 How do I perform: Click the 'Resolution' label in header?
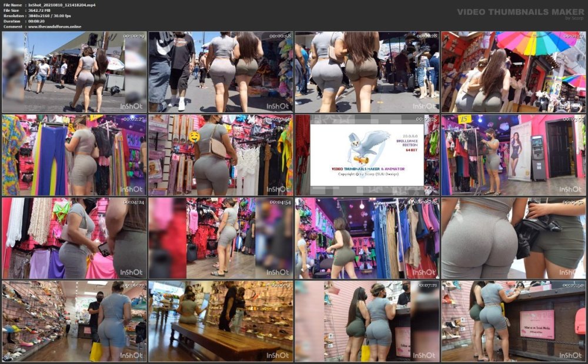pos(14,16)
